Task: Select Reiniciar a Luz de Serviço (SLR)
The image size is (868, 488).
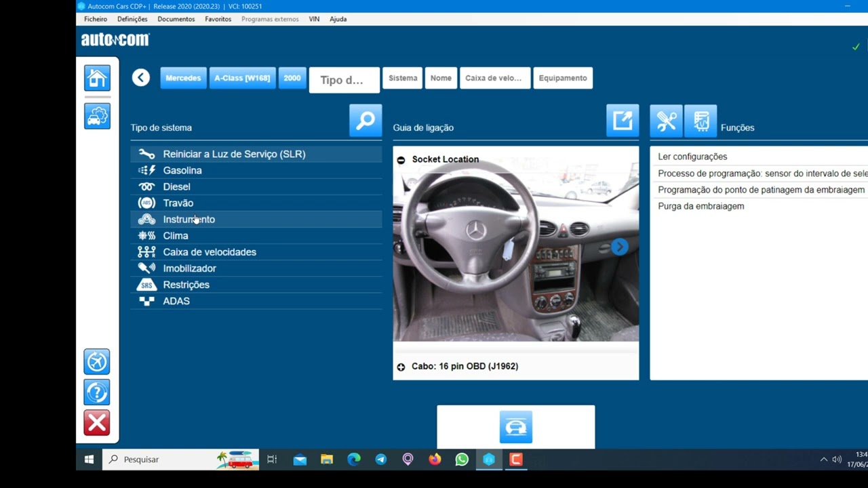Action: coord(256,154)
